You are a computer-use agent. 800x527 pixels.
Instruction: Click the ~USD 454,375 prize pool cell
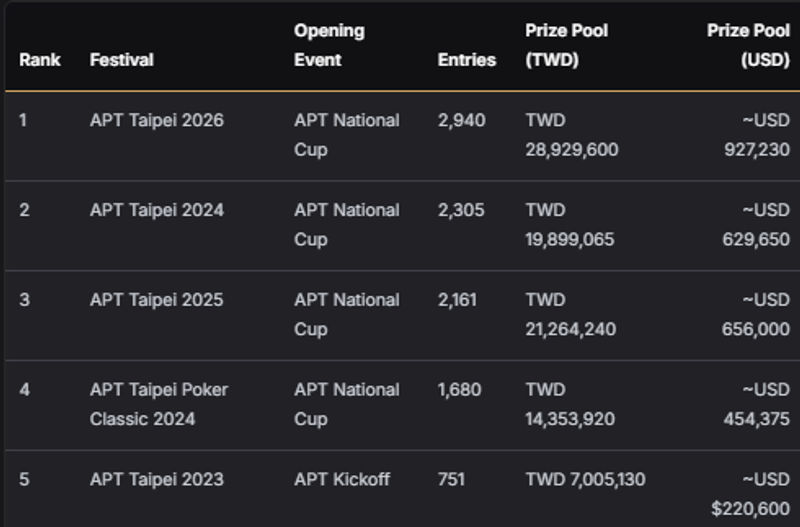tap(756, 404)
